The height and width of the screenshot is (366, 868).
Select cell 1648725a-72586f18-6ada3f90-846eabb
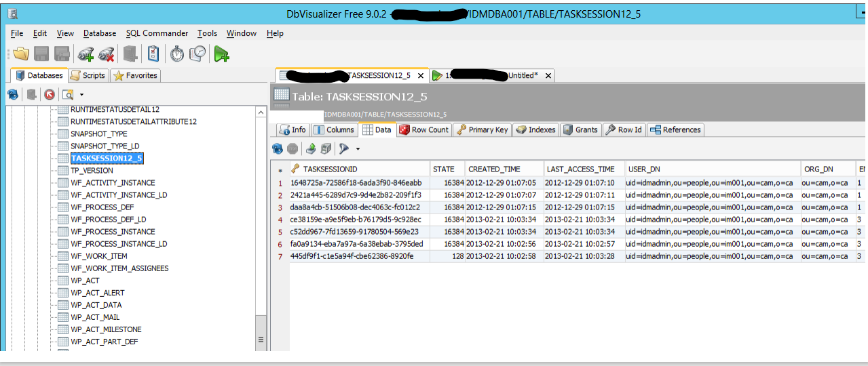(x=360, y=182)
